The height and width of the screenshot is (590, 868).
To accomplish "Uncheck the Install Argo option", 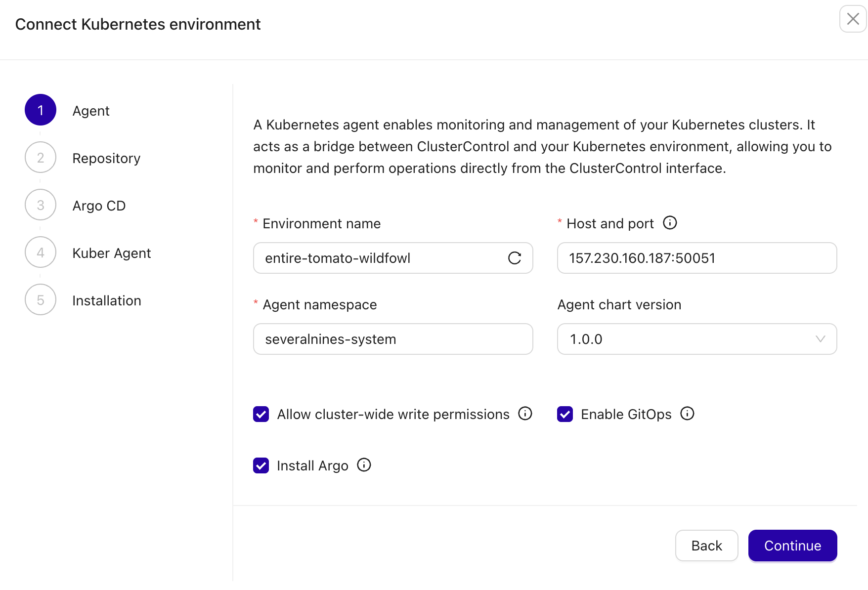I will pyautogui.click(x=260, y=465).
